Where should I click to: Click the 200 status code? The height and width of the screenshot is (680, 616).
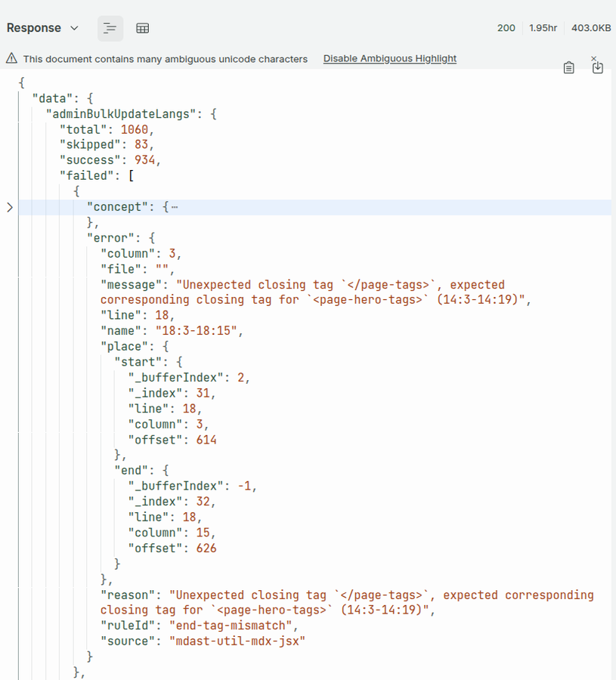506,28
